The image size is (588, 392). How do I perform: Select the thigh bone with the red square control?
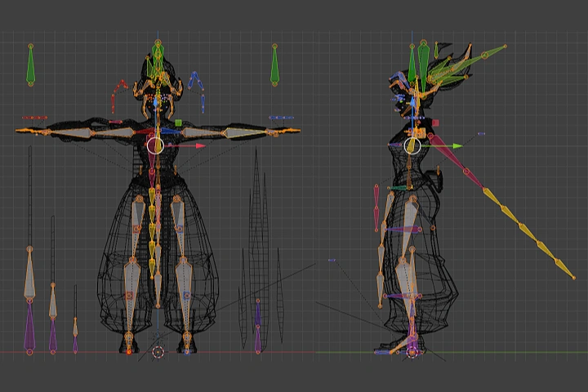(136, 227)
